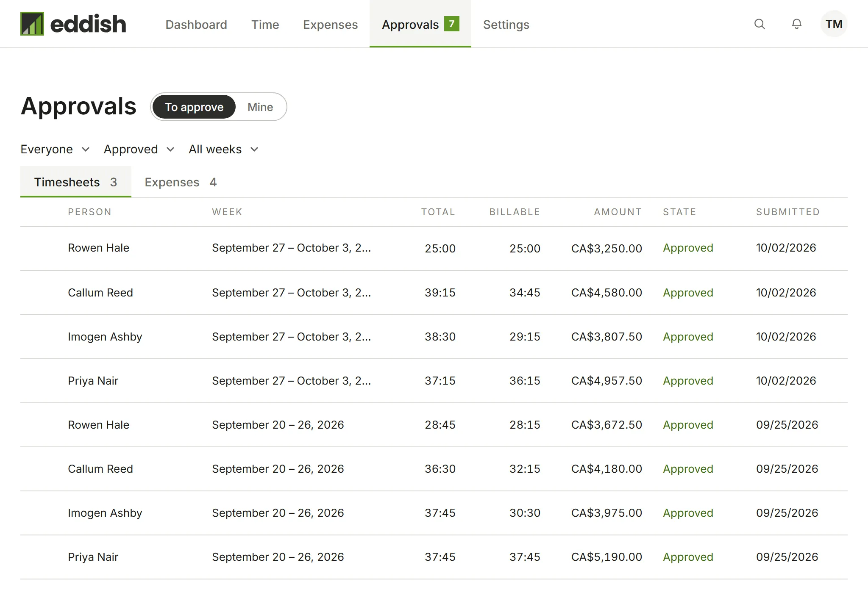Viewport: 868px width, 593px height.
Task: Open Rowen Hale's row submitted 10/02/2026
Action: click(x=434, y=249)
